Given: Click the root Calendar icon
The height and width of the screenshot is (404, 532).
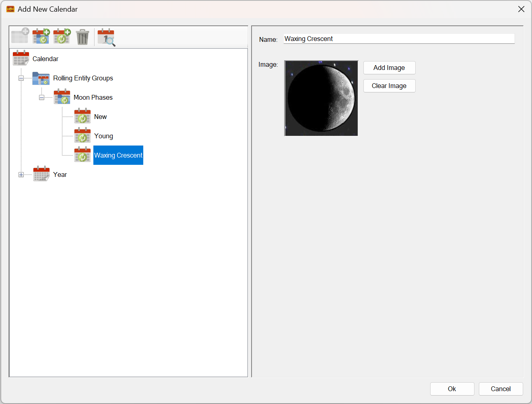Looking at the screenshot, I should (21, 58).
